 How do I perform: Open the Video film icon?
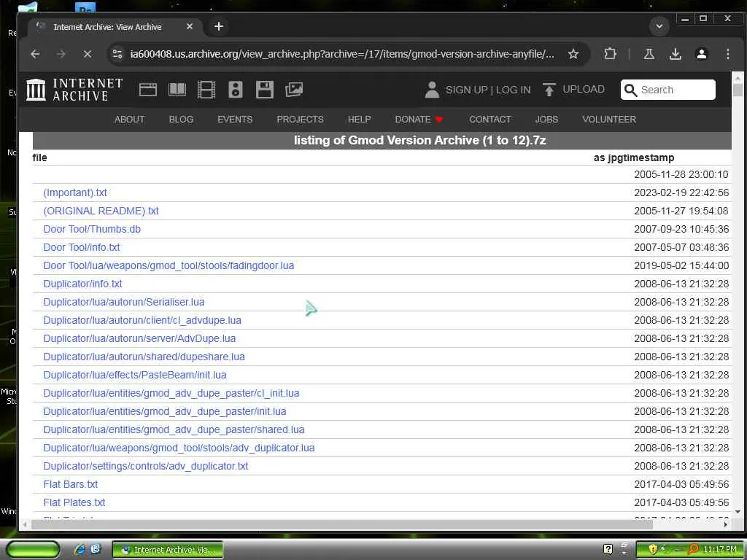pos(206,90)
